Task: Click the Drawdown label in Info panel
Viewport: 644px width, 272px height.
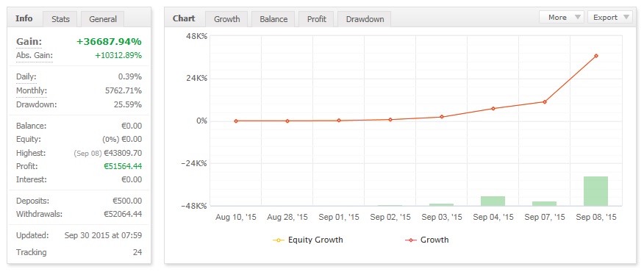Action: tap(37, 104)
